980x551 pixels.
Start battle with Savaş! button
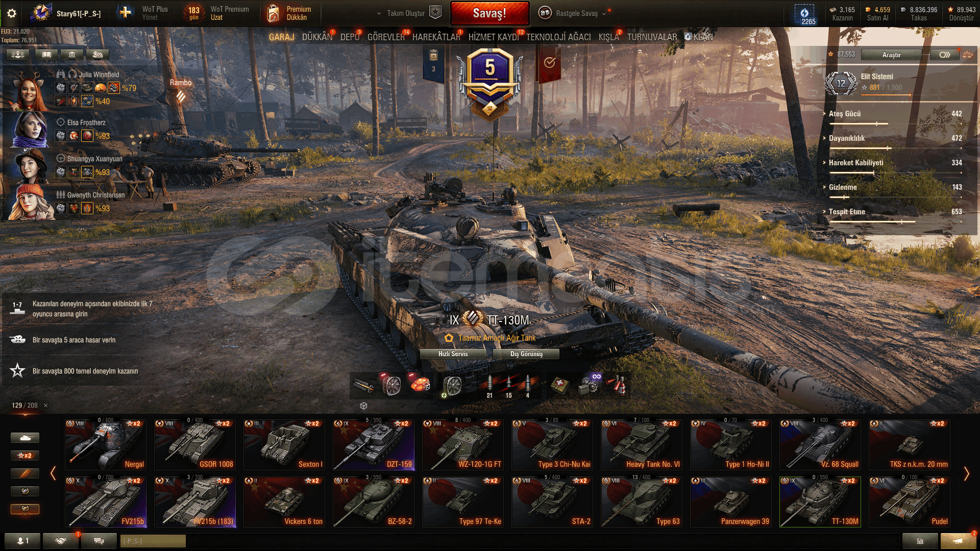[489, 13]
